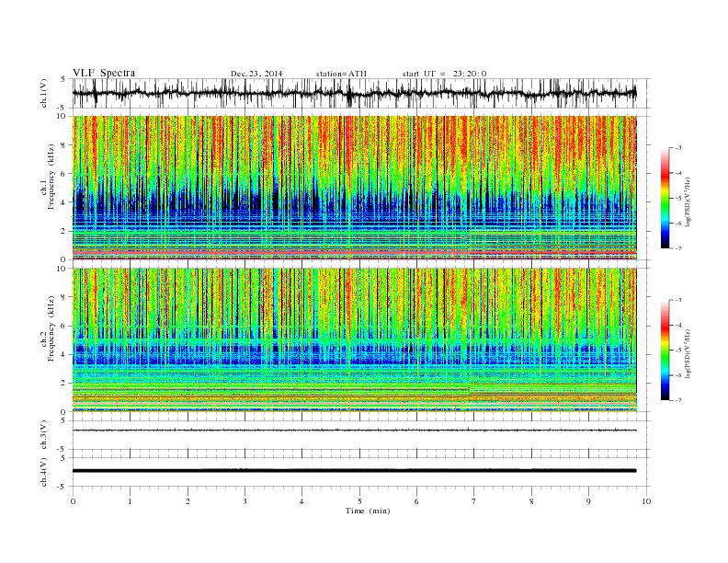This screenshot has width=728, height=563.
Task: Click the lower ch.2 color scale bar
Action: [x=665, y=350]
